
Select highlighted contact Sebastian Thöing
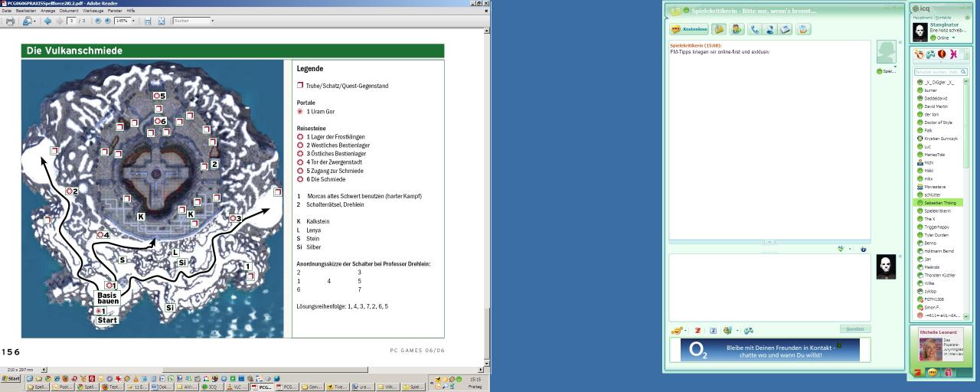pyautogui.click(x=939, y=203)
